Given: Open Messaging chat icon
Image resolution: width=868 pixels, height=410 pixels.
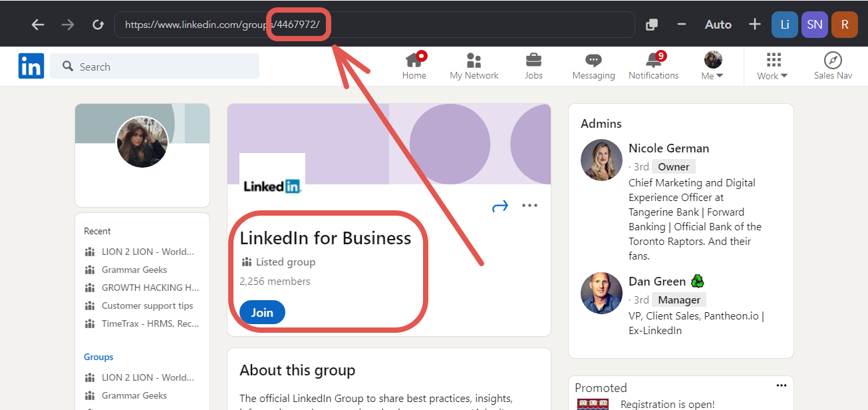Looking at the screenshot, I should tap(593, 61).
